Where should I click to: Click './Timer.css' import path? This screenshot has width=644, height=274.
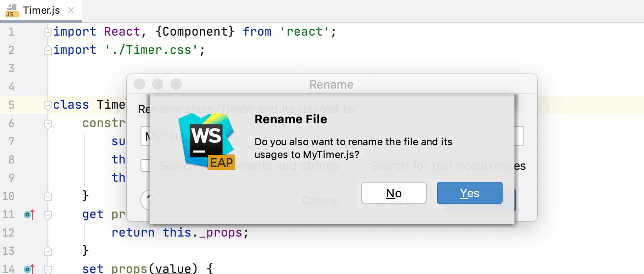(151, 50)
